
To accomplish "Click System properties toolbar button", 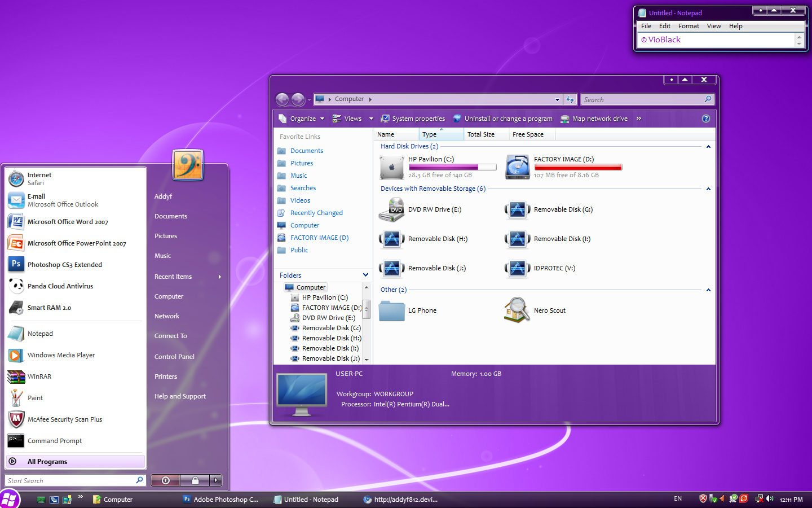I will (413, 119).
